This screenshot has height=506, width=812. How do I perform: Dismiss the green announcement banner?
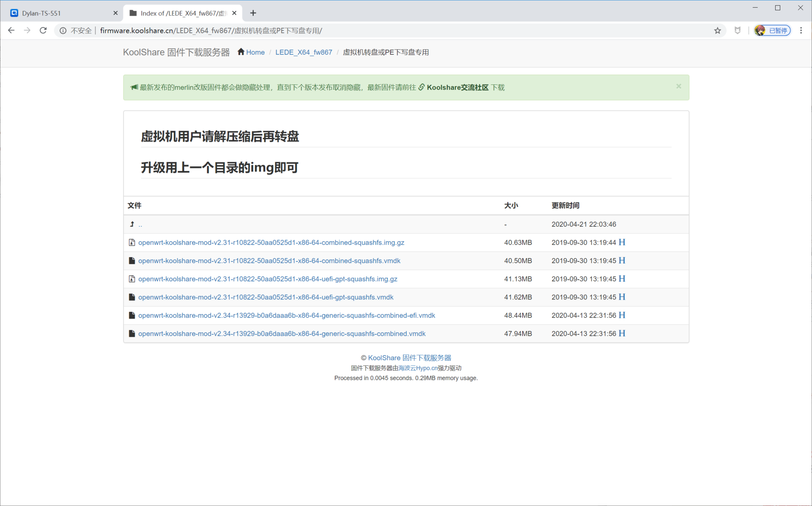point(678,86)
